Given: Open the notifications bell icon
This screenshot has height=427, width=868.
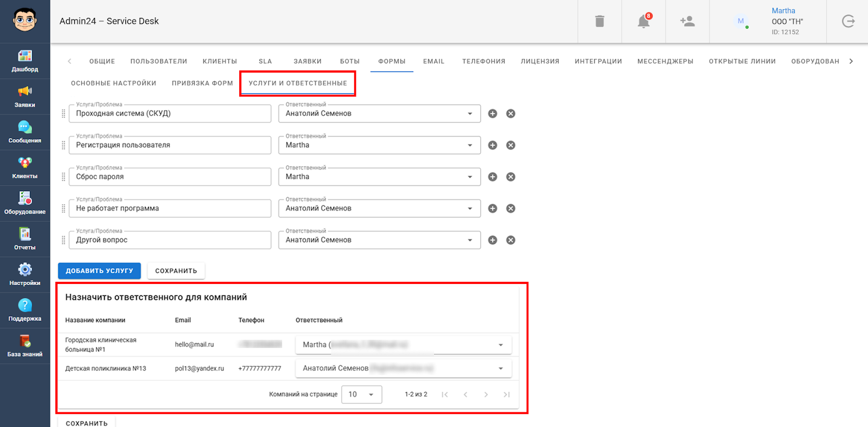Looking at the screenshot, I should 643,22.
